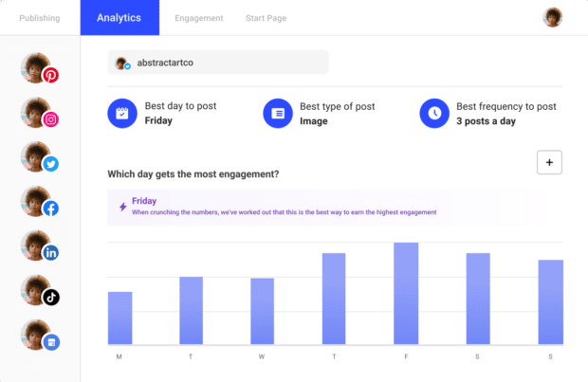Select the Instagram account in sidebar

coord(39,113)
